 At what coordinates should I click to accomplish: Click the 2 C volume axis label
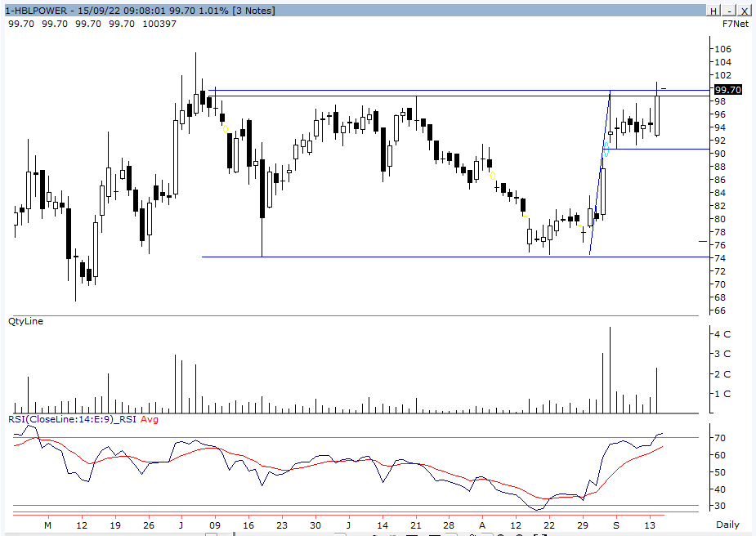722,374
